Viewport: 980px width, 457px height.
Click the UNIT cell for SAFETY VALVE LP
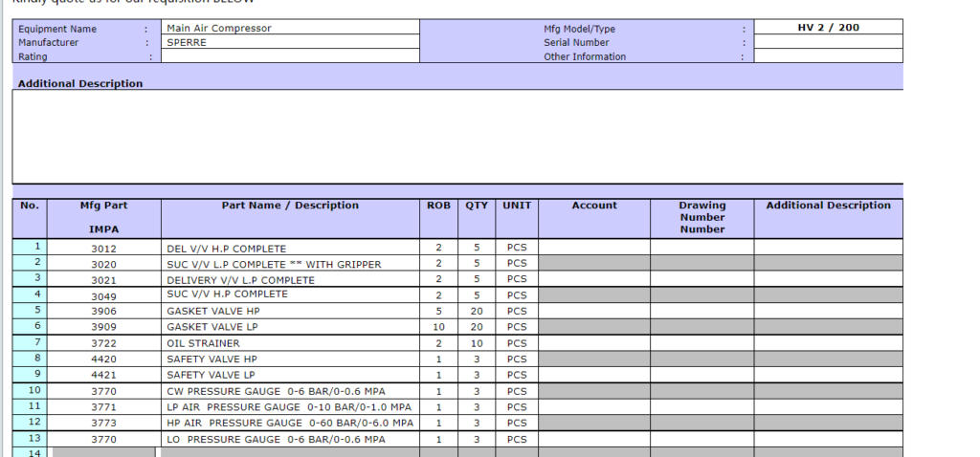517,375
